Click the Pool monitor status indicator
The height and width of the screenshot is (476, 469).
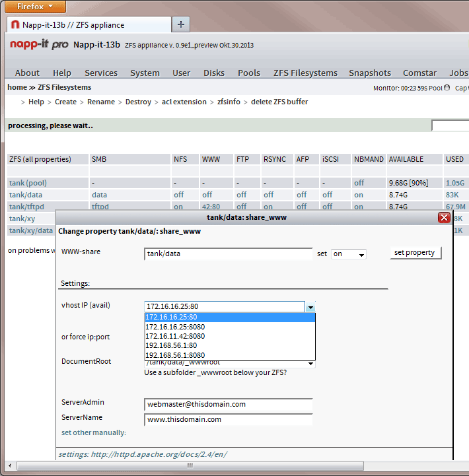point(447,88)
